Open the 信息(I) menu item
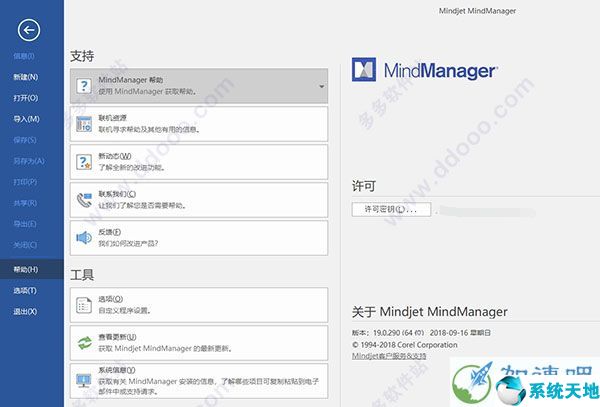This screenshot has height=407, width=600. click(24, 56)
